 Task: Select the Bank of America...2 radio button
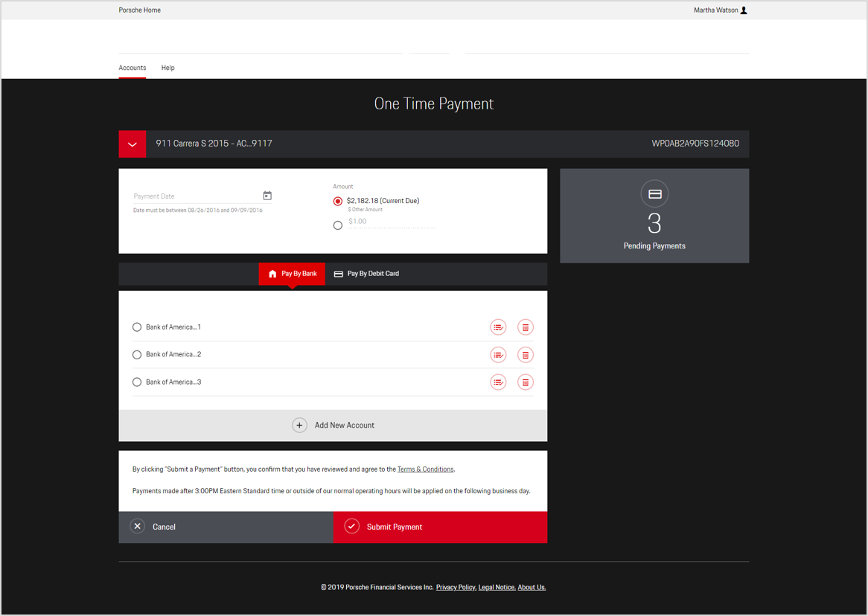point(137,355)
